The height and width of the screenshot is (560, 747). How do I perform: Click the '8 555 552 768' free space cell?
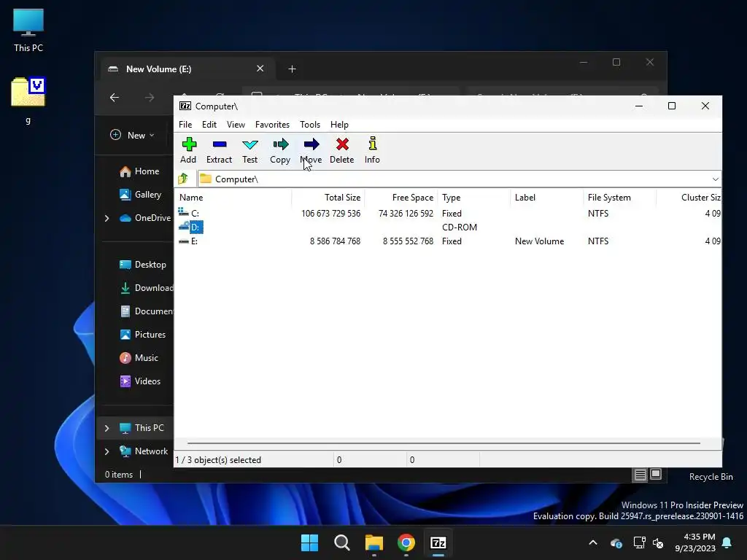pos(408,241)
